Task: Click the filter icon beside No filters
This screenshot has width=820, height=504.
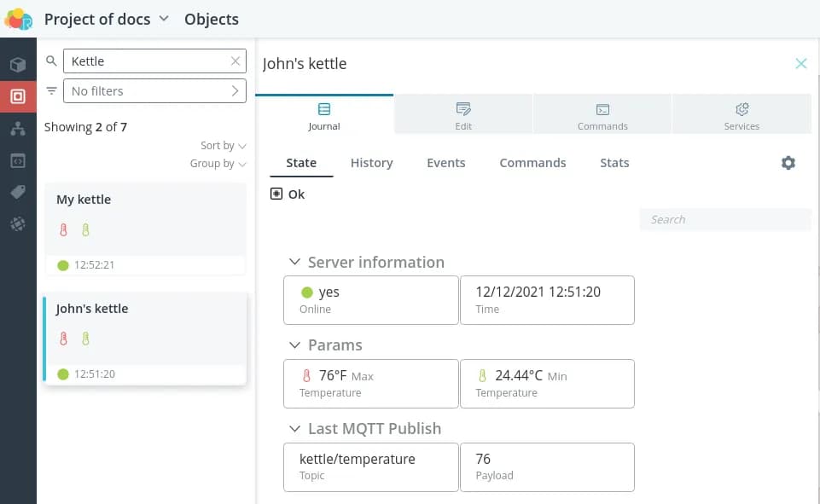Action: click(52, 91)
